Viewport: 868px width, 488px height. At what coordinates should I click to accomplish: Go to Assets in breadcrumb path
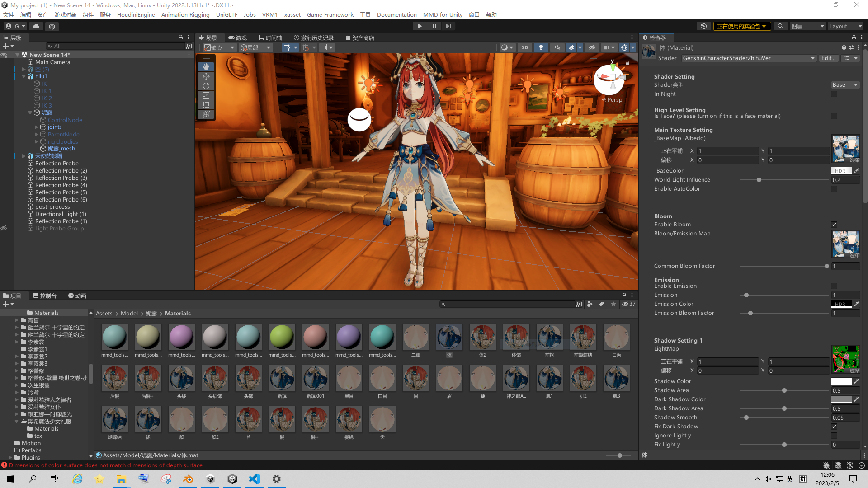point(104,314)
